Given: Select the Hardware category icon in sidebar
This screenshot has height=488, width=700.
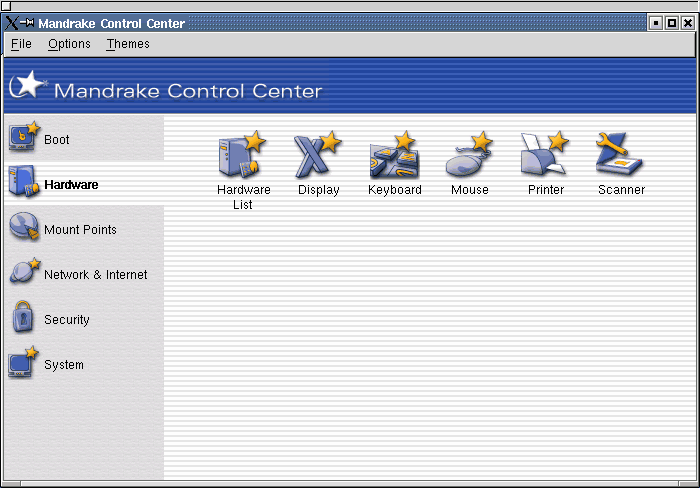Looking at the screenshot, I should 23,182.
